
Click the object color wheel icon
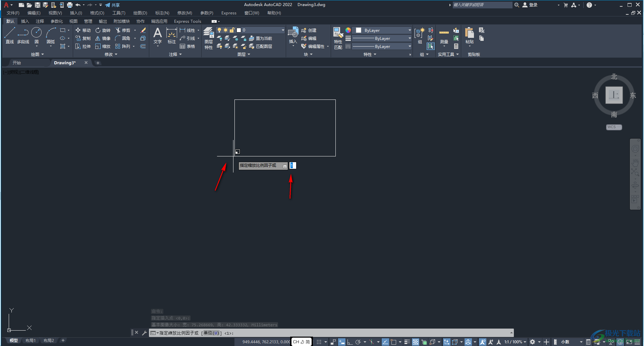pyautogui.click(x=348, y=30)
